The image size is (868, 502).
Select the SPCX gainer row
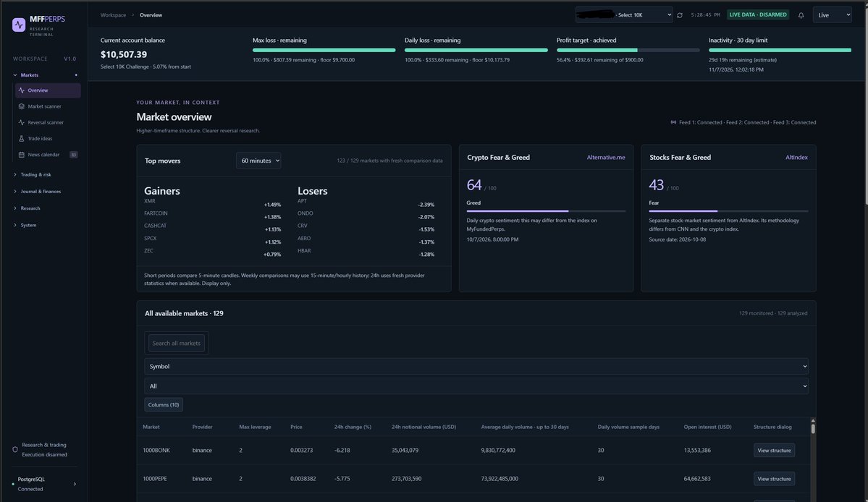click(213, 239)
